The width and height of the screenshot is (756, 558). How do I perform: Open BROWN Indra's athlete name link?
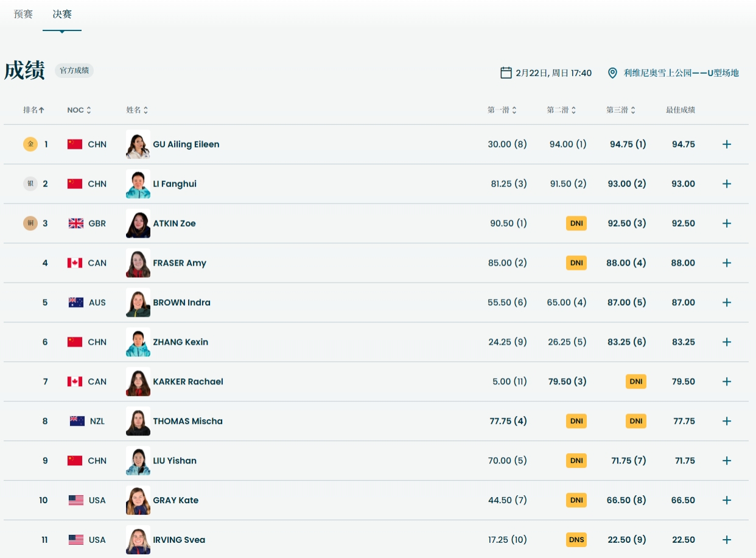[181, 303]
